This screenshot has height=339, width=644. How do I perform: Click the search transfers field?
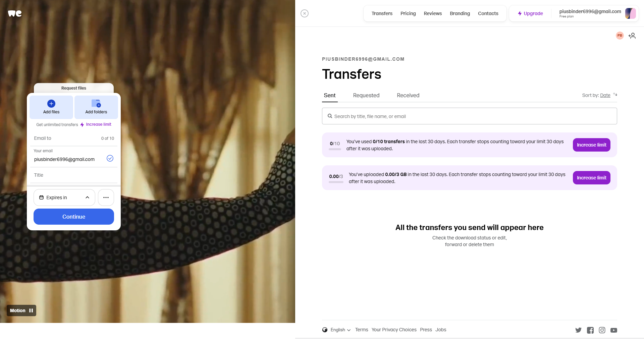pos(470,116)
